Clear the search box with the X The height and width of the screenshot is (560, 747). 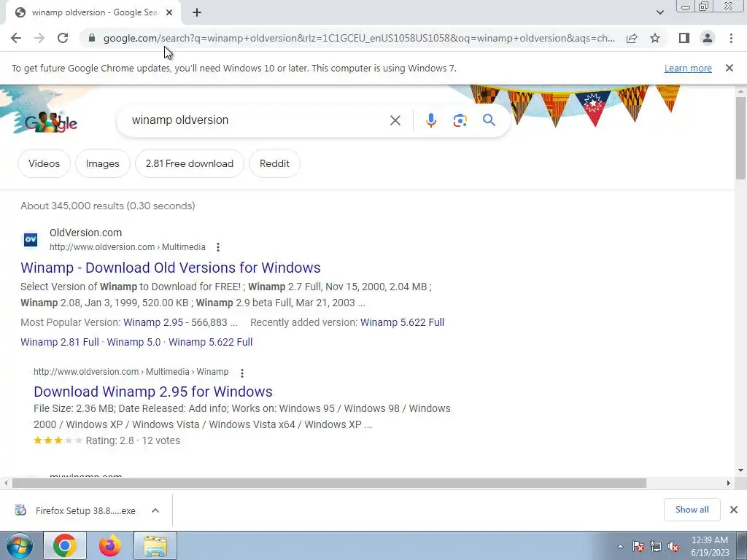[x=395, y=120]
